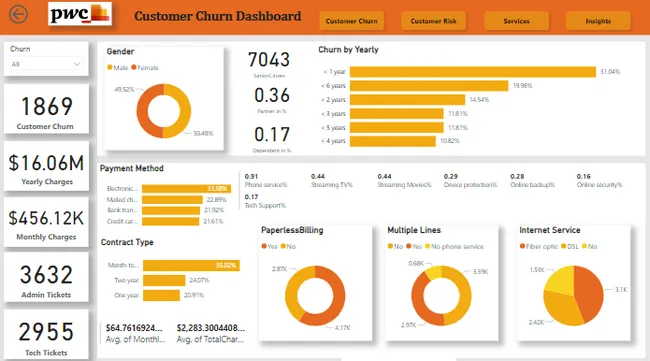
Task: Select the Credit card payment bar
Action: [171, 221]
